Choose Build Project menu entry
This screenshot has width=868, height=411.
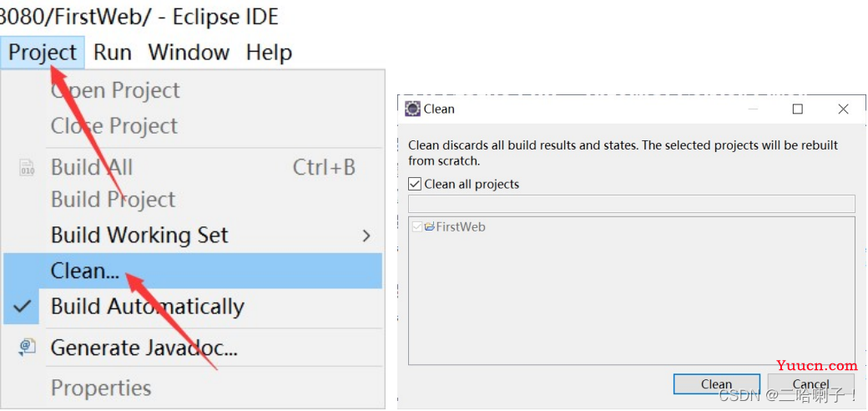pyautogui.click(x=113, y=200)
